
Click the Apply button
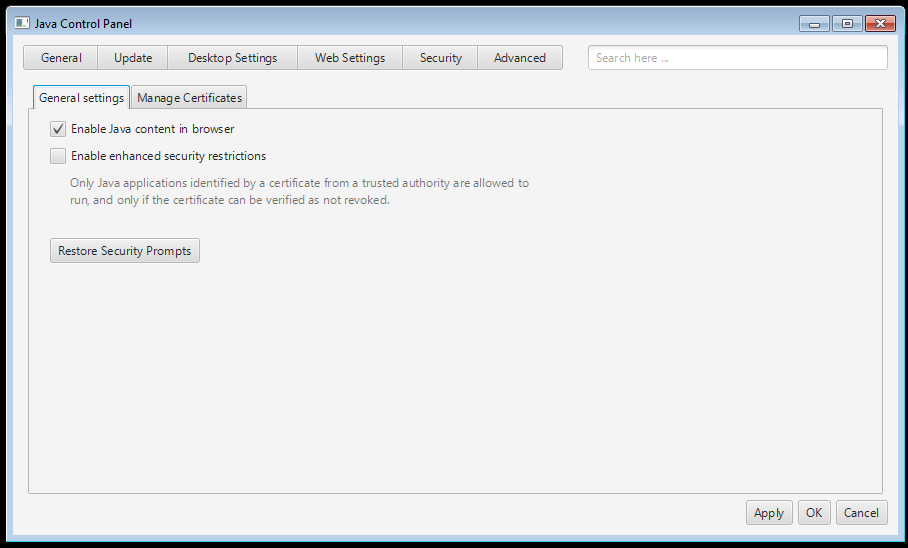(x=768, y=513)
